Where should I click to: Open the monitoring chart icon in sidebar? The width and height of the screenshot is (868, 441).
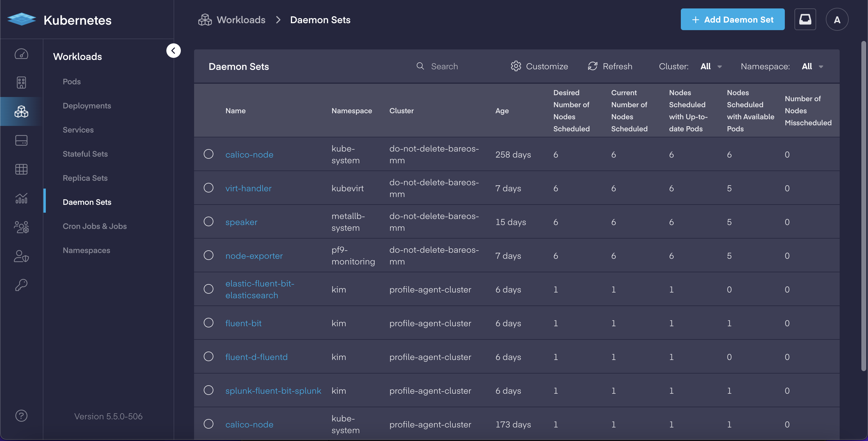pyautogui.click(x=21, y=198)
